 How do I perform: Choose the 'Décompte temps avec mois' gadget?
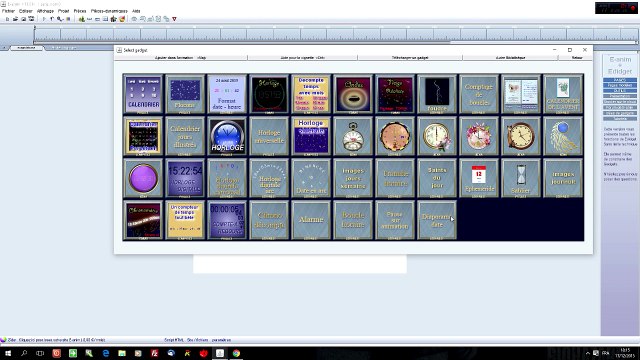[311, 94]
